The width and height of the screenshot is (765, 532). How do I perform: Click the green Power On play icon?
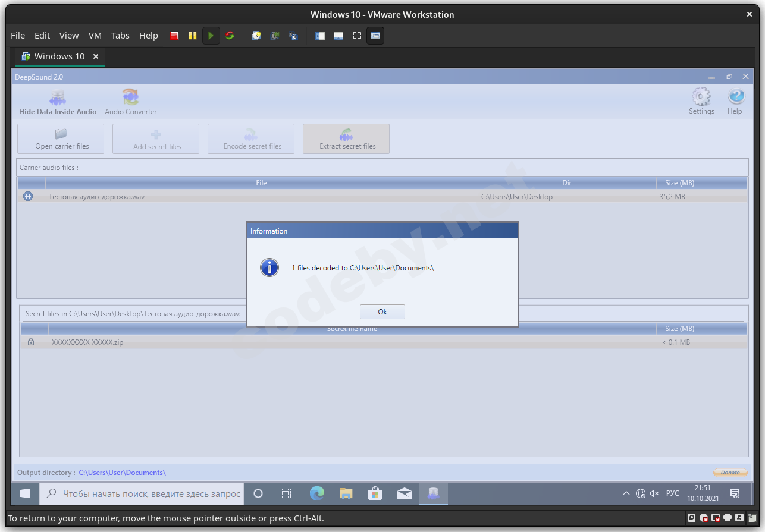tap(211, 36)
